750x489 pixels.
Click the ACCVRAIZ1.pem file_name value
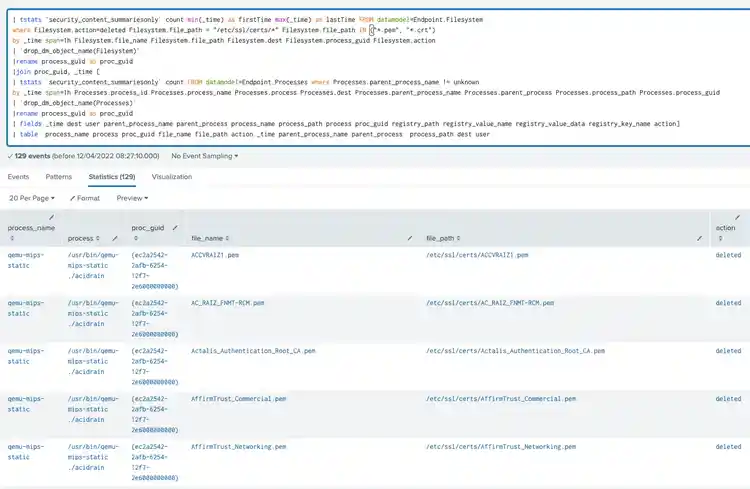click(215, 255)
